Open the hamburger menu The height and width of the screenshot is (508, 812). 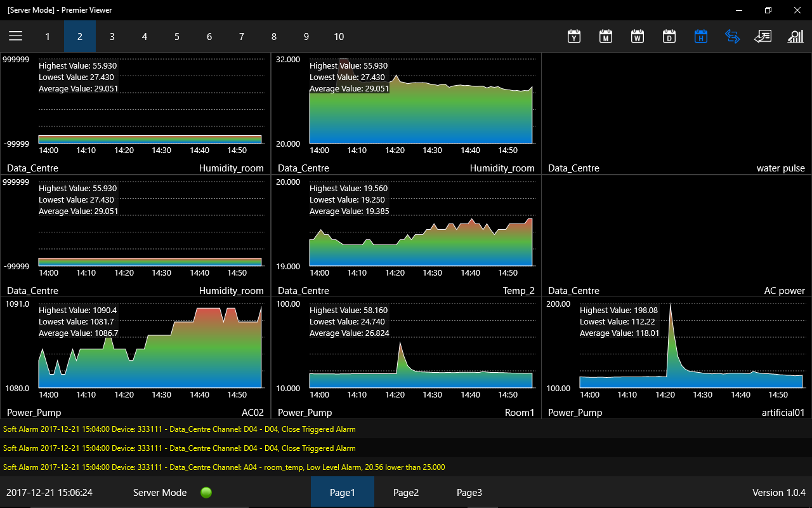pos(16,36)
